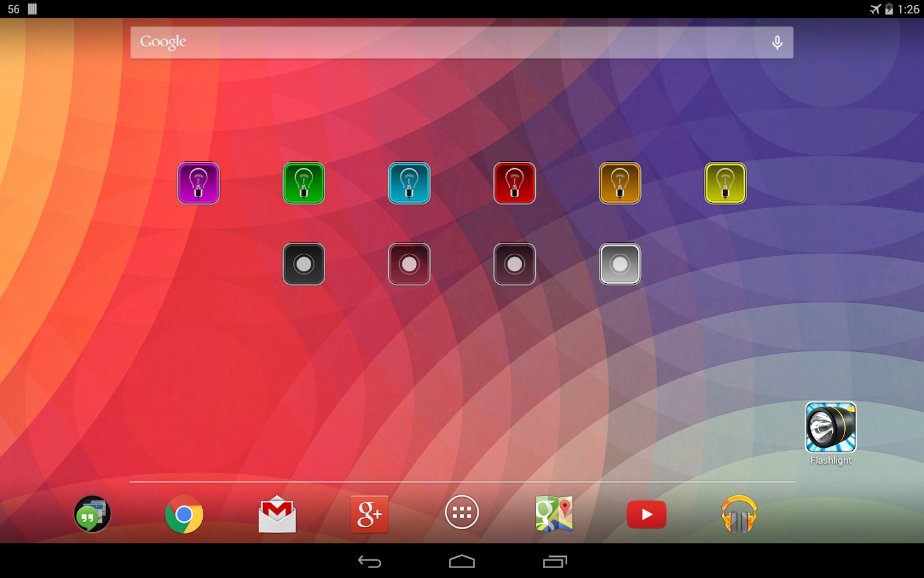Viewport: 924px width, 578px height.
Task: Launch the Chrome browser
Action: (x=184, y=514)
